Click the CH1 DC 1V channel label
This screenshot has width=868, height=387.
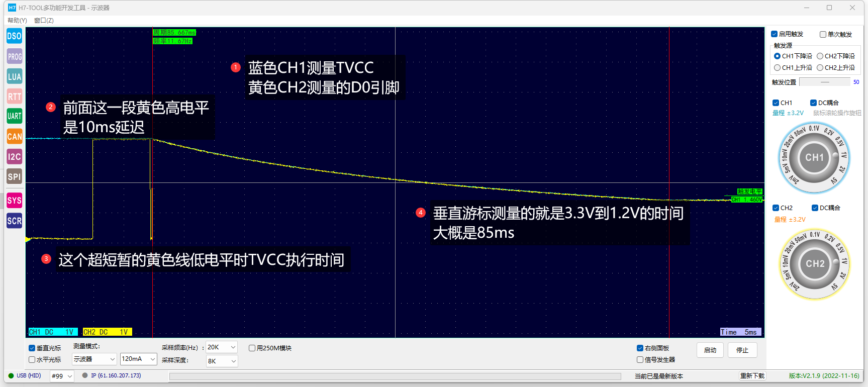pos(52,332)
